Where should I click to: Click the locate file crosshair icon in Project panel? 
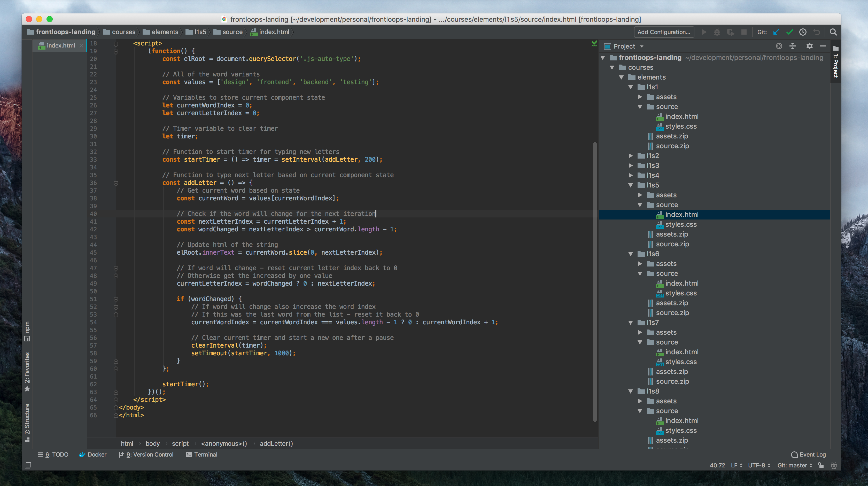[x=779, y=46]
